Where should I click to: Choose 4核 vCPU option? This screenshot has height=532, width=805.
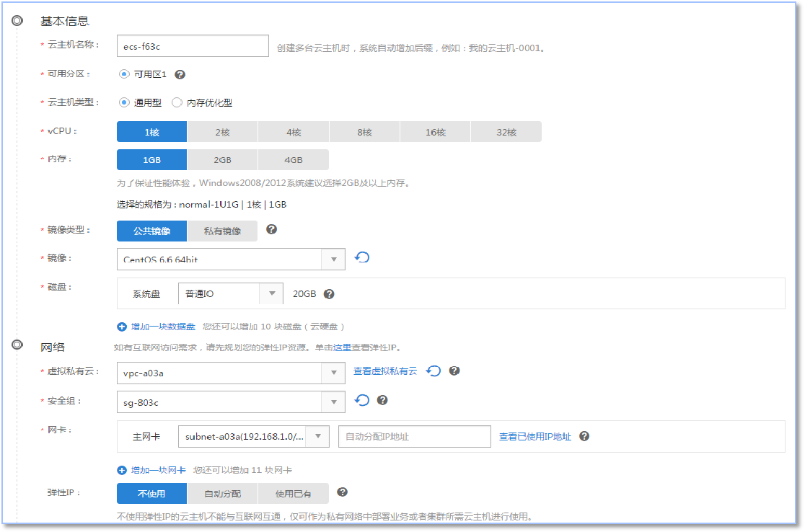[294, 132]
